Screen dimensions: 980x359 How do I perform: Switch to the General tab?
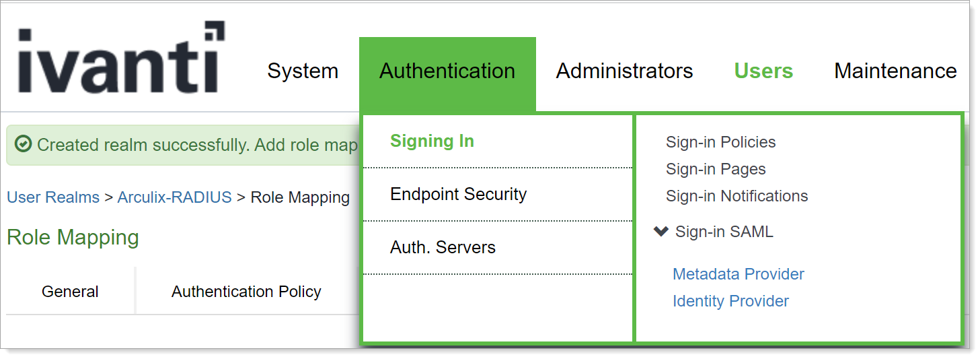[x=70, y=292]
